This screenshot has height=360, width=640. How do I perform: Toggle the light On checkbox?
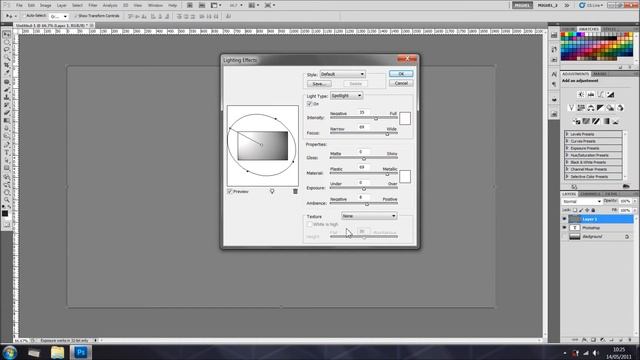[x=309, y=104]
